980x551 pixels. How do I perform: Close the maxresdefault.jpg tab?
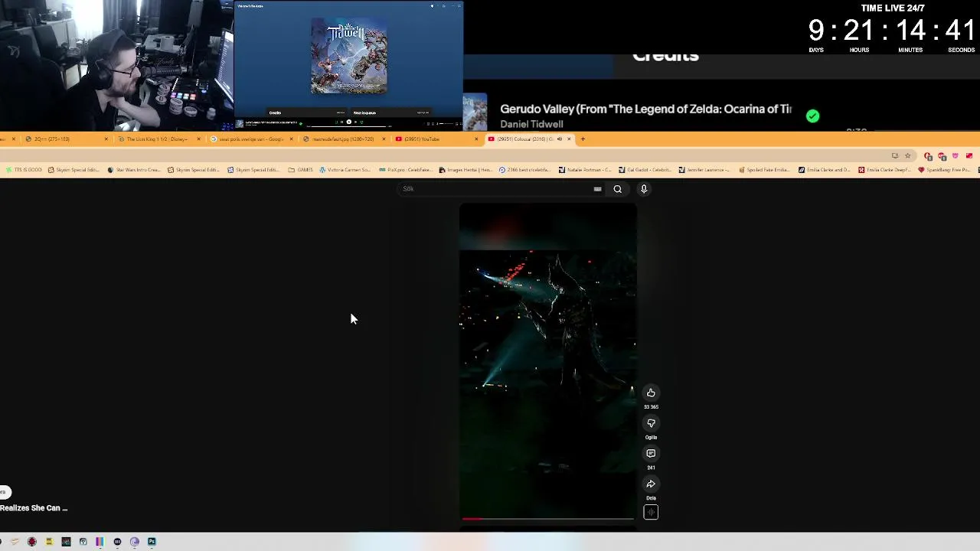[x=384, y=139]
